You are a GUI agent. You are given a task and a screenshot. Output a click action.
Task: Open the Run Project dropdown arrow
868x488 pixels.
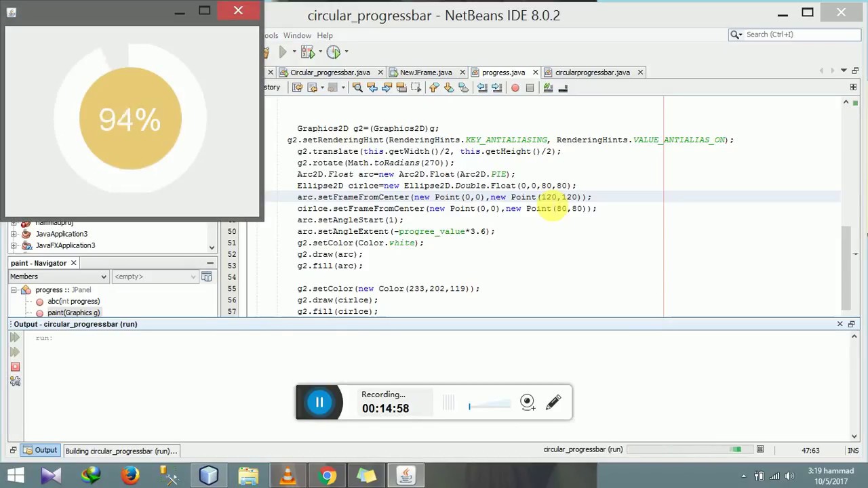click(x=294, y=52)
